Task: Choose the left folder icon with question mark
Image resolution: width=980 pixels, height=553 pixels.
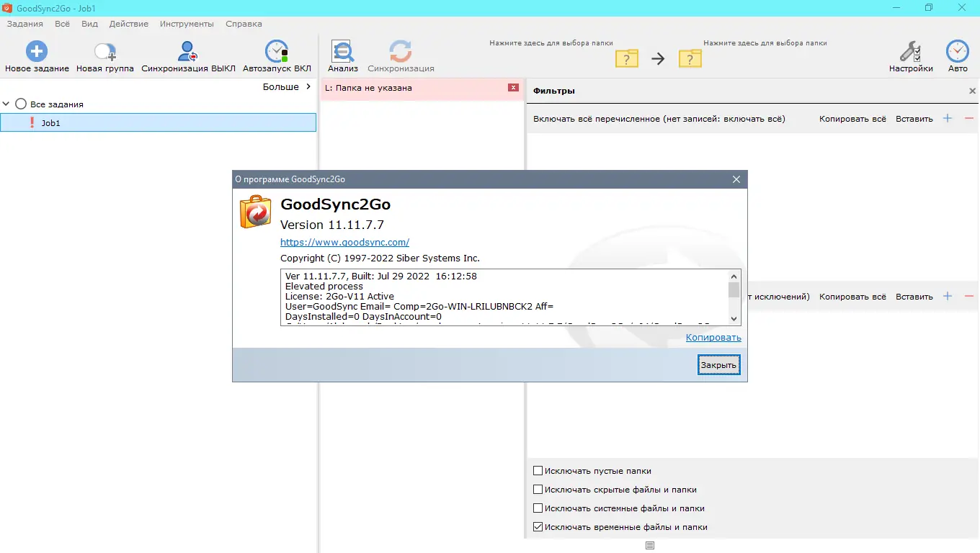Action: 627,58
